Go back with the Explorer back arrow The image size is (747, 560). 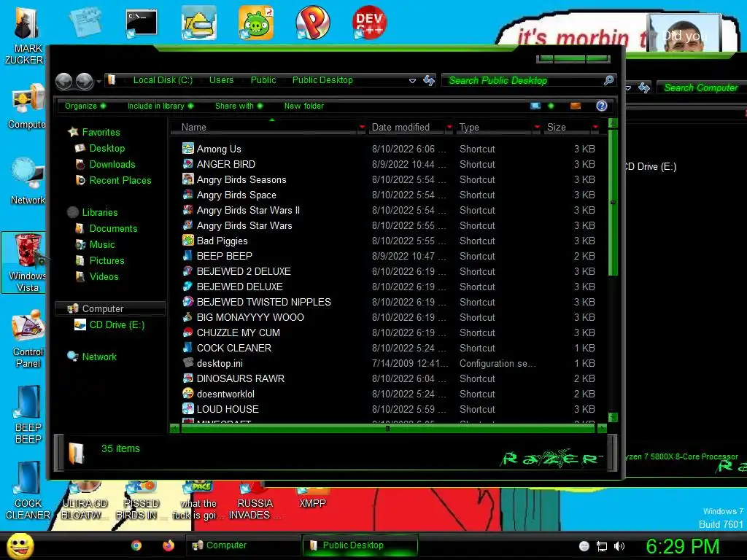[64, 81]
